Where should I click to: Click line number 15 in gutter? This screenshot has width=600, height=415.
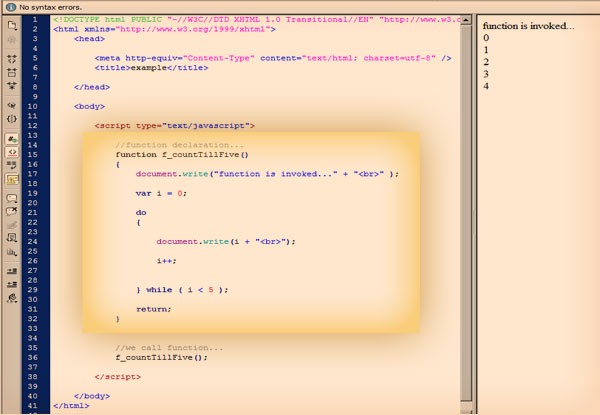[33, 155]
